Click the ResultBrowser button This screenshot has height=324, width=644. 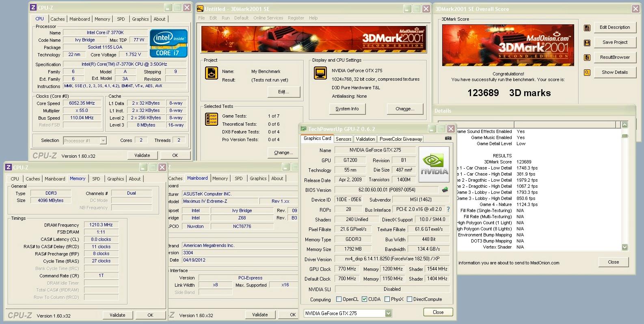pyautogui.click(x=615, y=57)
